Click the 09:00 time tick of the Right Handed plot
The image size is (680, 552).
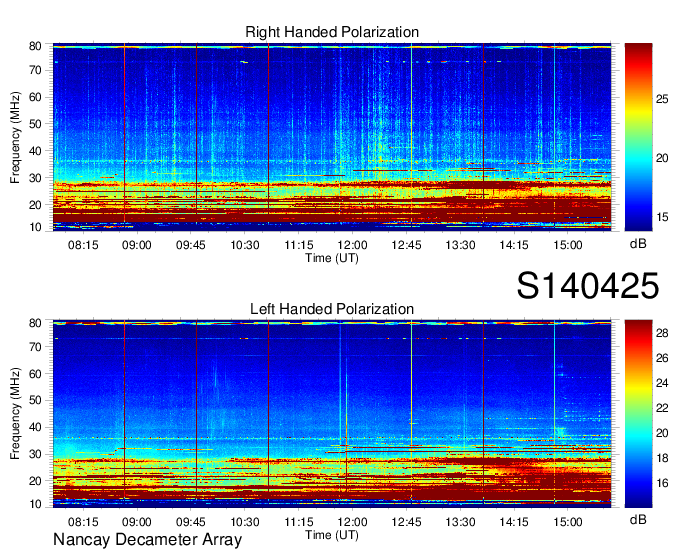tap(137, 245)
